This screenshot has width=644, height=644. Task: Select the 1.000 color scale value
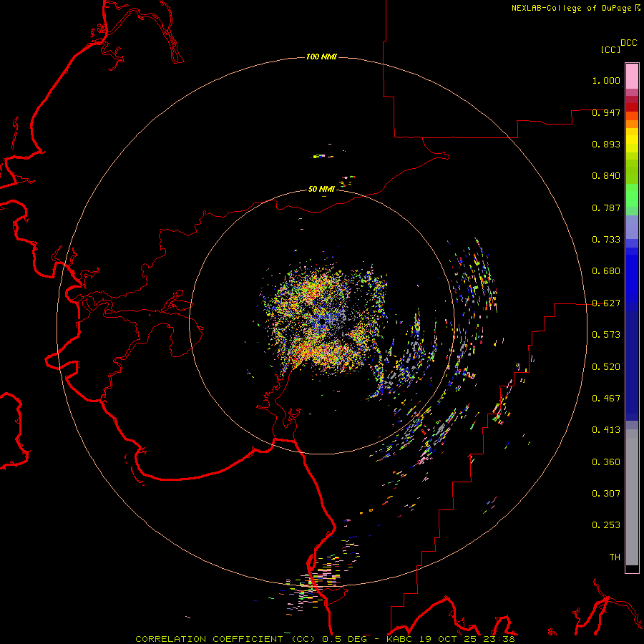tap(606, 80)
